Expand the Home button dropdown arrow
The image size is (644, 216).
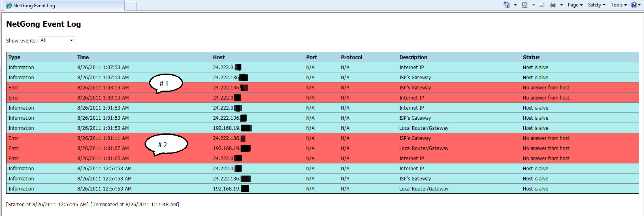515,5
